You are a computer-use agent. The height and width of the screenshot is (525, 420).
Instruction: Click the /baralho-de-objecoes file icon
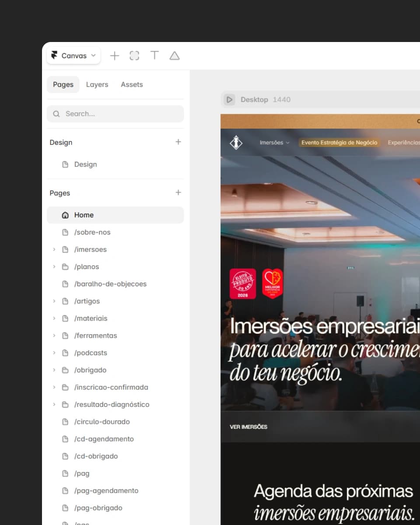pyautogui.click(x=65, y=284)
